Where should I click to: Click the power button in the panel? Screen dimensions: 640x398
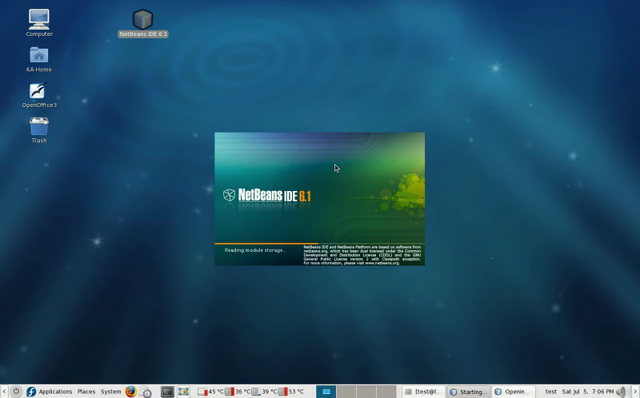pos(16,391)
